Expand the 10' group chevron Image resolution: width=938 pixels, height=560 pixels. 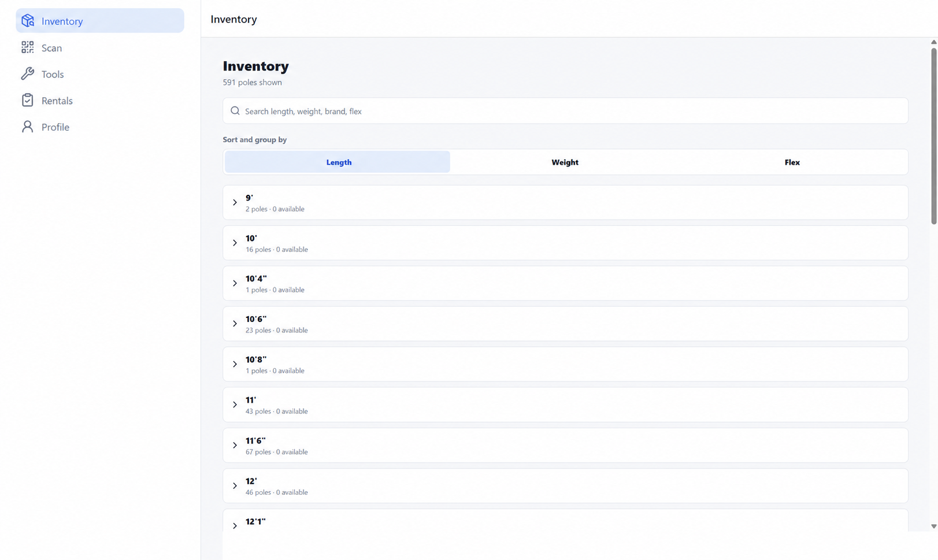pyautogui.click(x=235, y=243)
